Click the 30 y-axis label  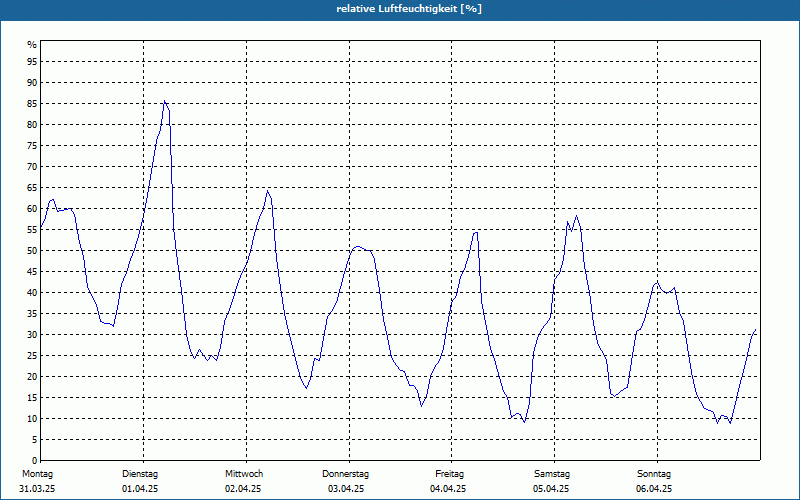(x=32, y=335)
